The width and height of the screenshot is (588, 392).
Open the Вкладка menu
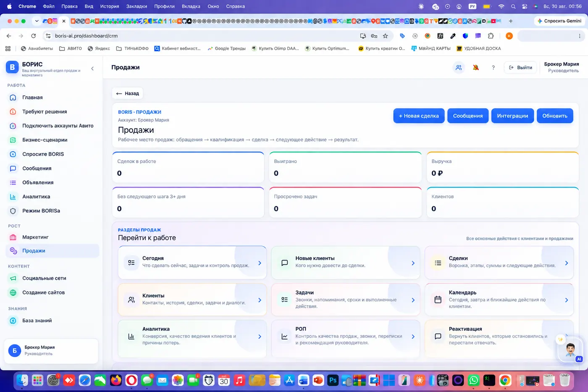[191, 6]
